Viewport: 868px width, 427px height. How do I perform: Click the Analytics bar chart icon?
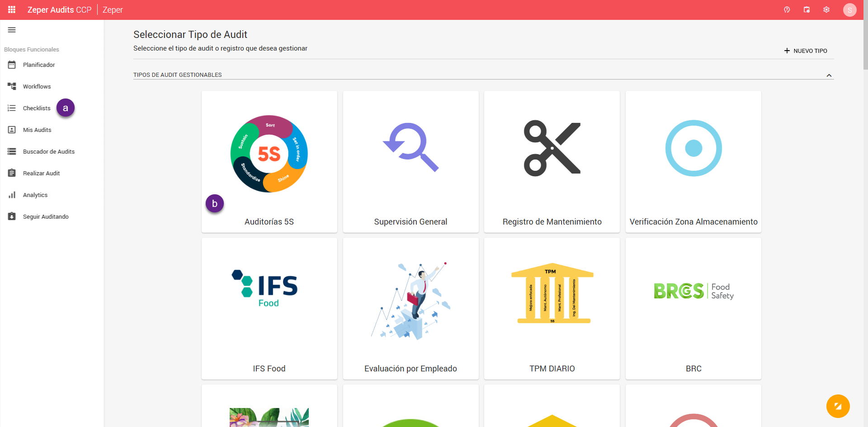pyautogui.click(x=12, y=195)
